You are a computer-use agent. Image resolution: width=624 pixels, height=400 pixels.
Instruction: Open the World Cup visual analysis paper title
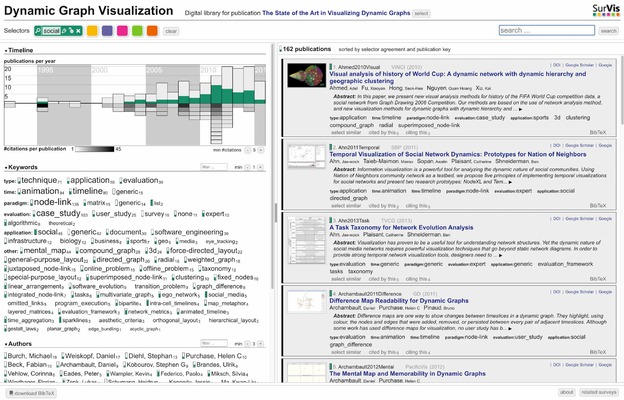pyautogui.click(x=458, y=77)
